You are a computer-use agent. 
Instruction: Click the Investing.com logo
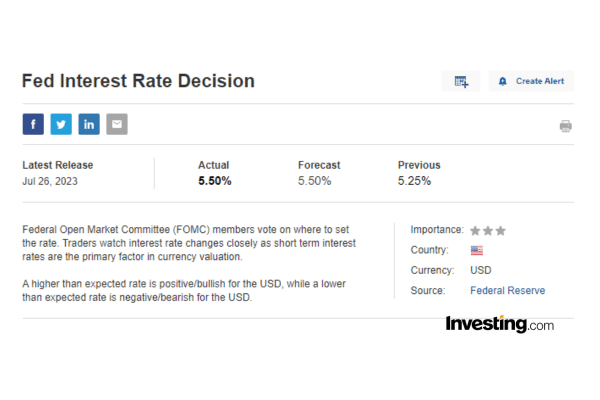[x=499, y=324]
